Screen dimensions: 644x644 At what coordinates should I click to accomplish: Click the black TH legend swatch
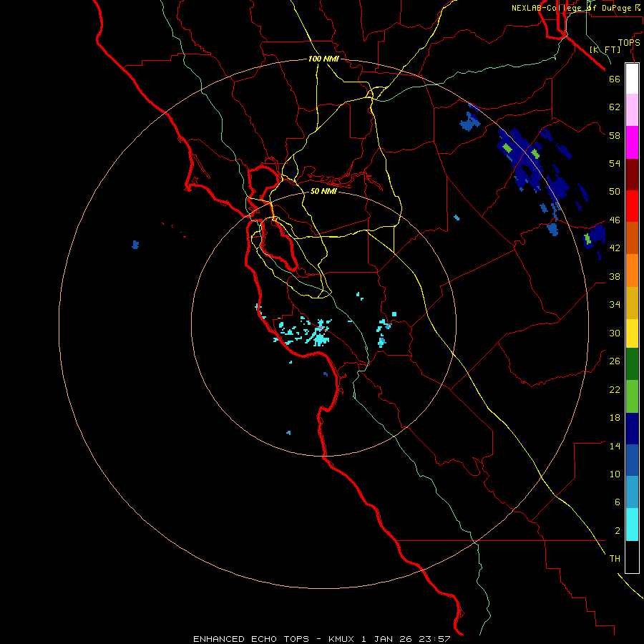point(632,557)
